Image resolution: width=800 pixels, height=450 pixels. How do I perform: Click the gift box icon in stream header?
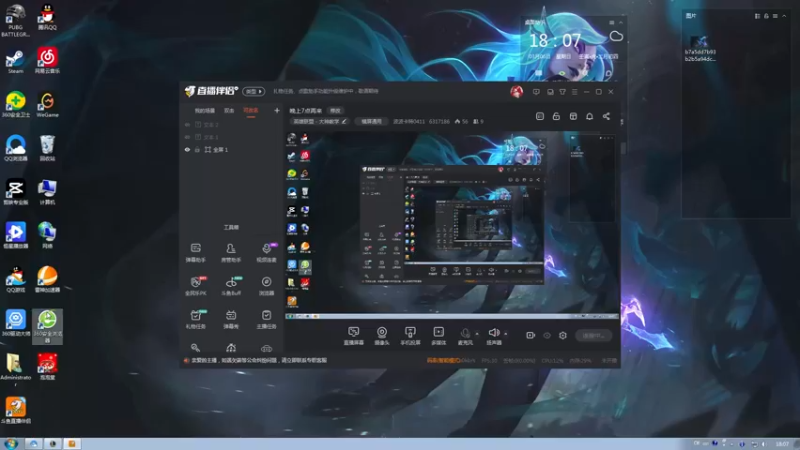tap(573, 116)
